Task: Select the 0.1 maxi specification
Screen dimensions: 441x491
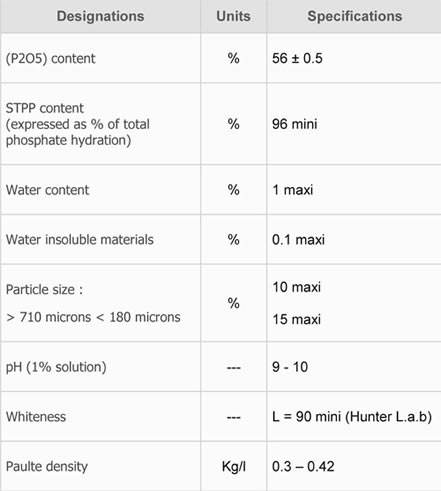Action: (x=298, y=240)
